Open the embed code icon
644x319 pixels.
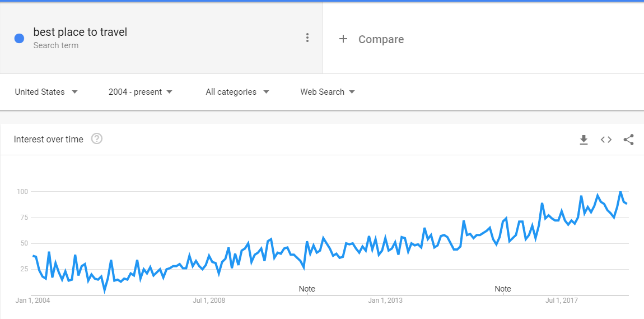click(x=606, y=140)
